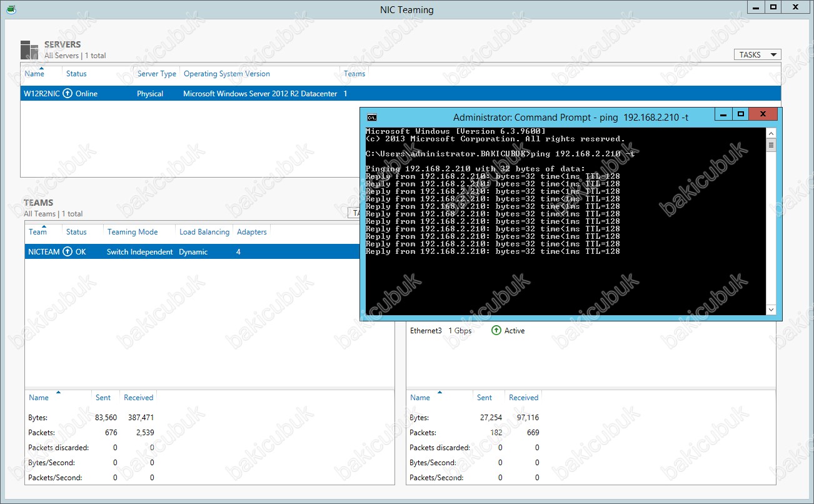The height and width of the screenshot is (504, 814).
Task: Close the NIC Teaming window
Action: (795, 7)
